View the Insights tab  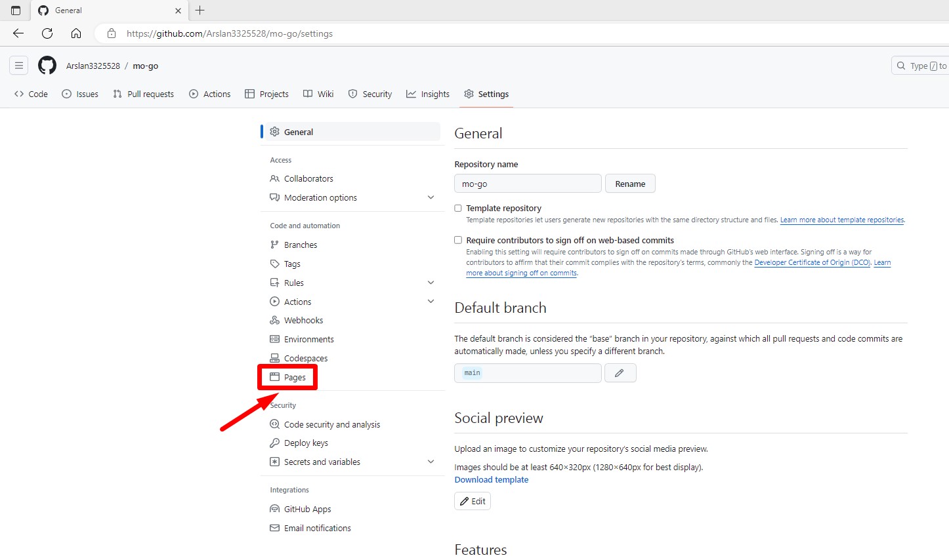coord(428,94)
